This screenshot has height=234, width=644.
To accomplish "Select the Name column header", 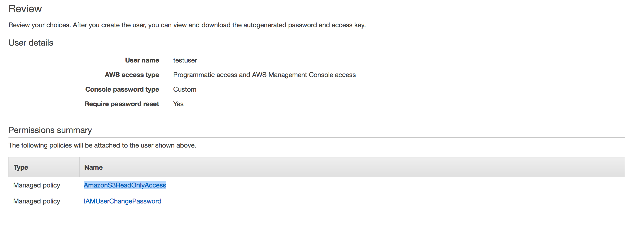I will (x=93, y=167).
